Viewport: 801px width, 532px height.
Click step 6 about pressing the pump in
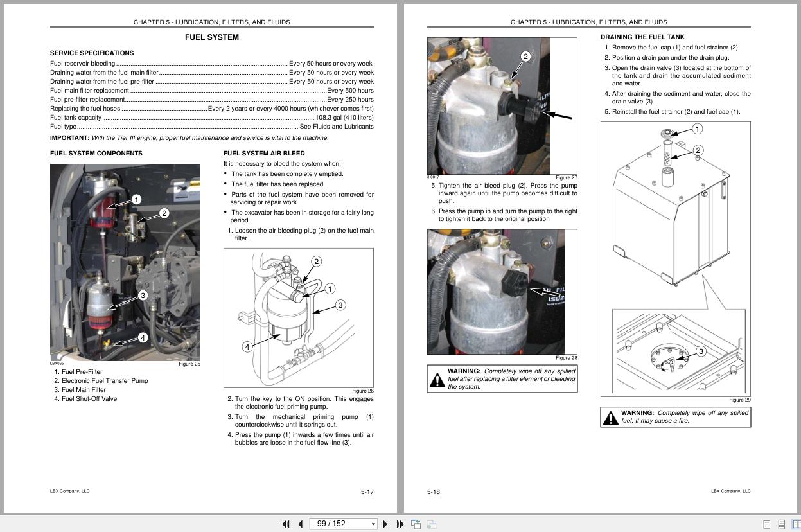pyautogui.click(x=504, y=215)
